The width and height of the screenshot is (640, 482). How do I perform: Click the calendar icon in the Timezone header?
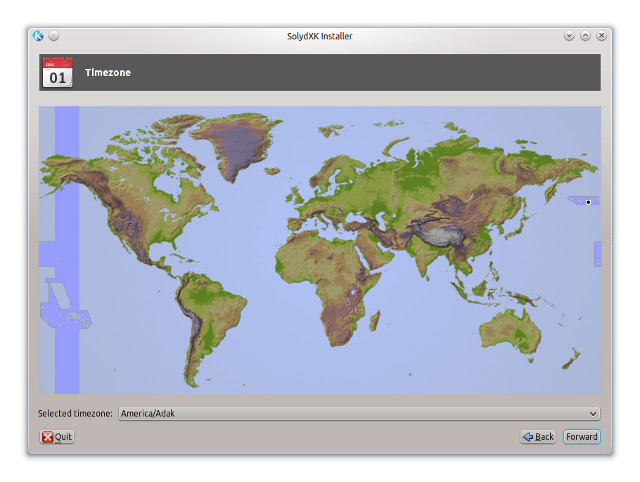coord(56,73)
